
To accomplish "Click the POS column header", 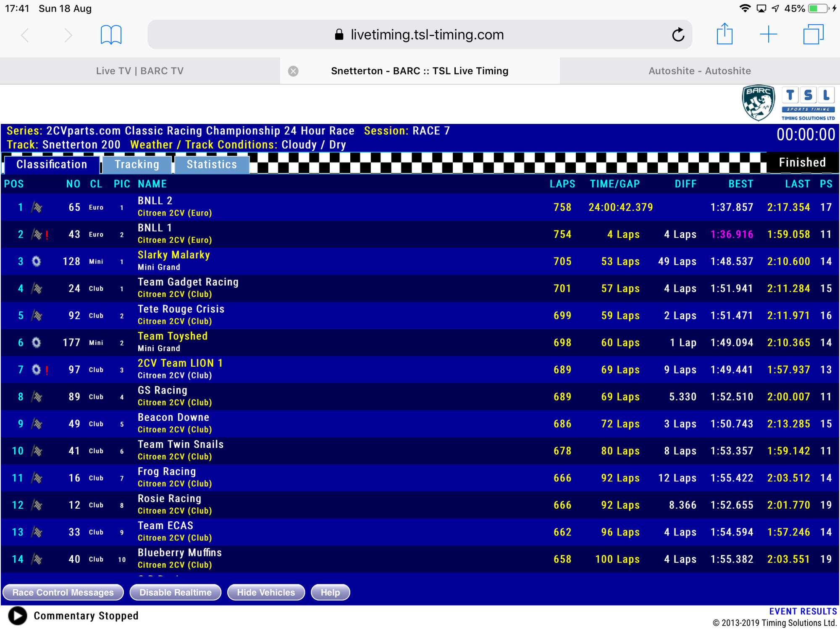I will [14, 184].
